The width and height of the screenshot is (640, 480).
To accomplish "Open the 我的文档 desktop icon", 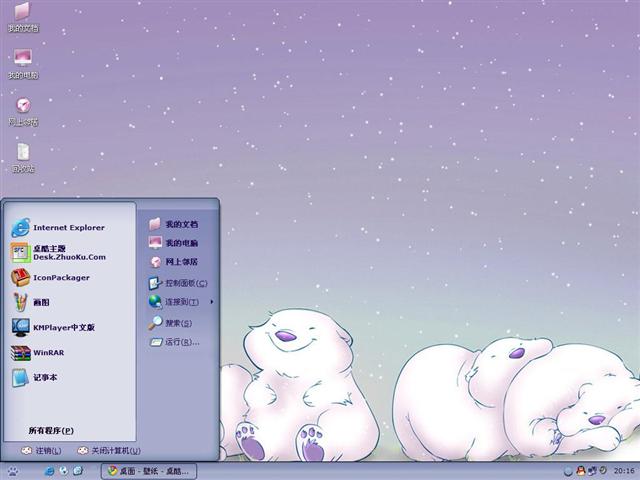I will [23, 17].
